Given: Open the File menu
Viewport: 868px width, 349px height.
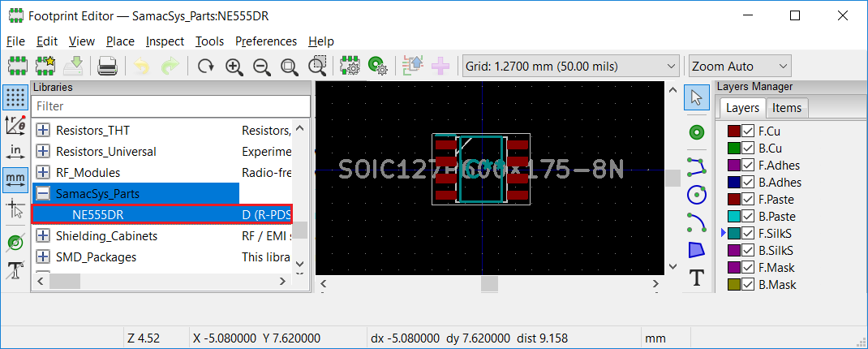Looking at the screenshot, I should [x=15, y=41].
